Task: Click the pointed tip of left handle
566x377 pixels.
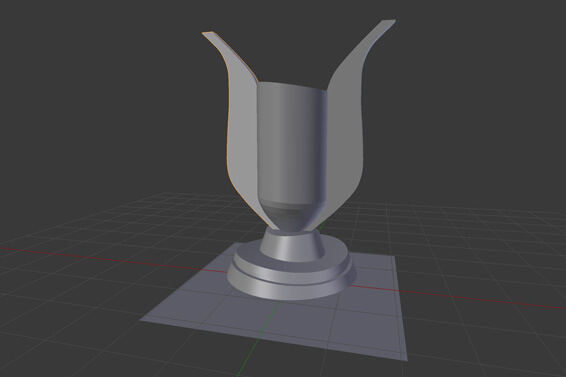Action: click(x=209, y=34)
